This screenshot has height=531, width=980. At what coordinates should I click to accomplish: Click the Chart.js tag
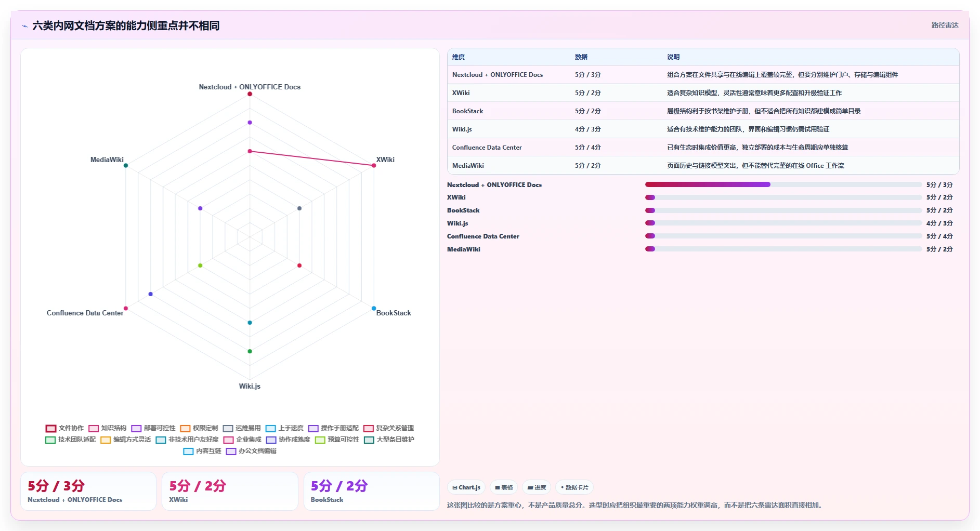click(466, 487)
